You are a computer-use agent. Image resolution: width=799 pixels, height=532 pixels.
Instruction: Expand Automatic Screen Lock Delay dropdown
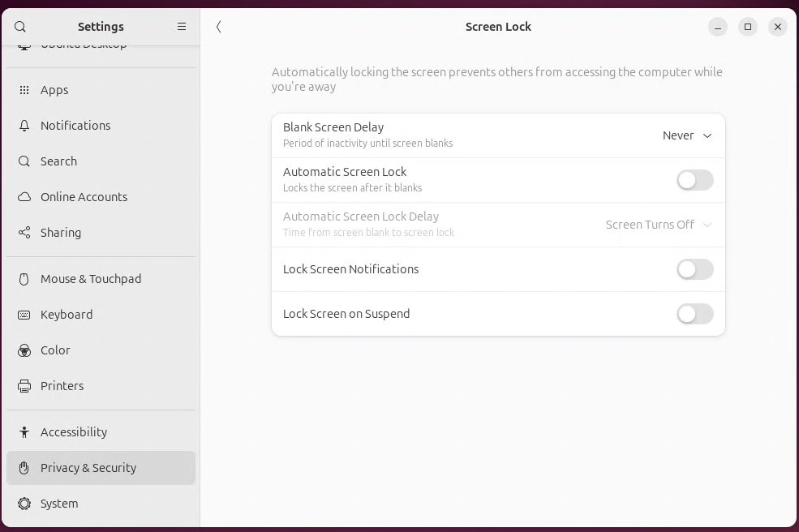tap(659, 225)
